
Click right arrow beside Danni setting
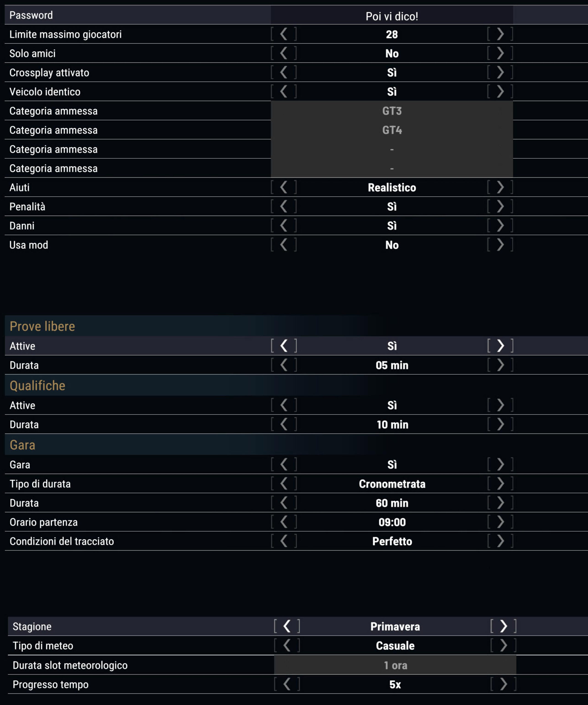coord(500,226)
